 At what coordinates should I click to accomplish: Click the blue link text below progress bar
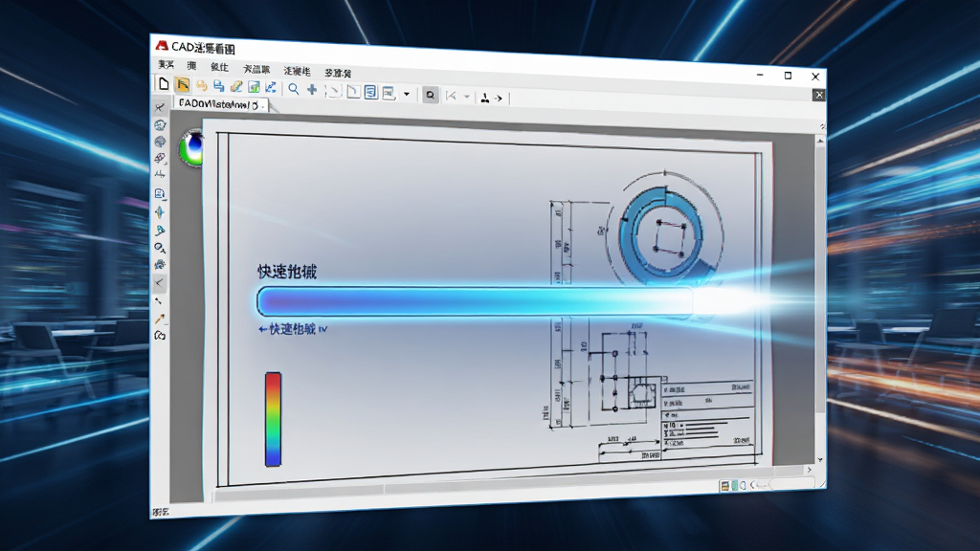pos(293,329)
